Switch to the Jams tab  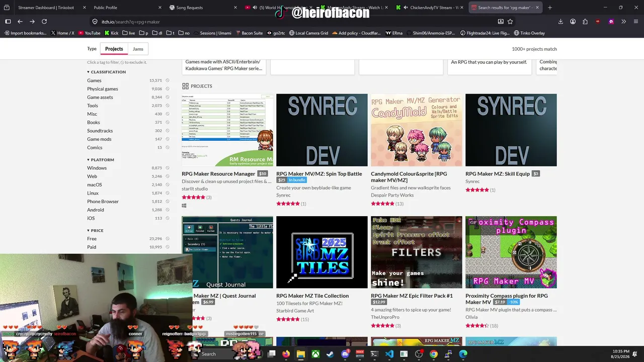coord(138,49)
